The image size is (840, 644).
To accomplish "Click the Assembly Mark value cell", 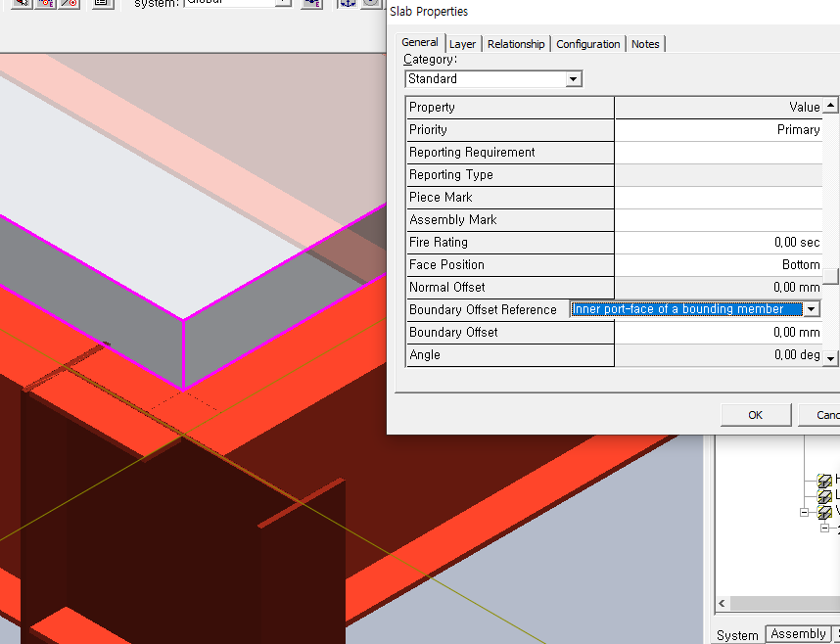I will (719, 219).
